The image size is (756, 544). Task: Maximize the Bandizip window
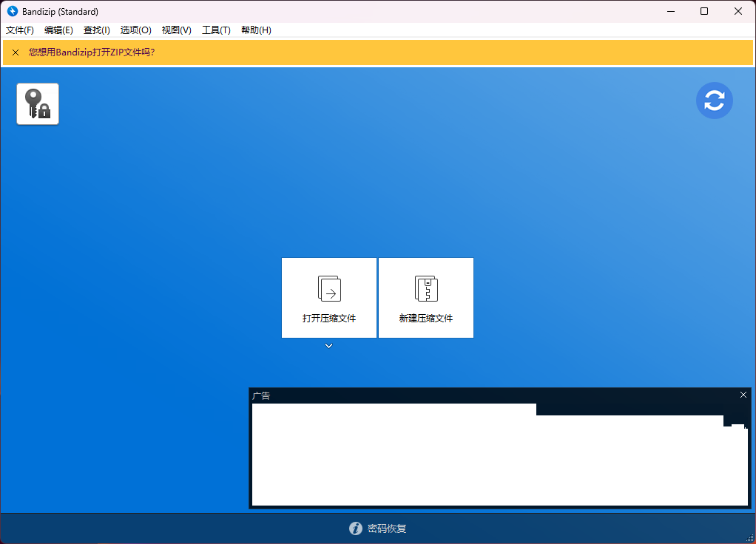(704, 11)
